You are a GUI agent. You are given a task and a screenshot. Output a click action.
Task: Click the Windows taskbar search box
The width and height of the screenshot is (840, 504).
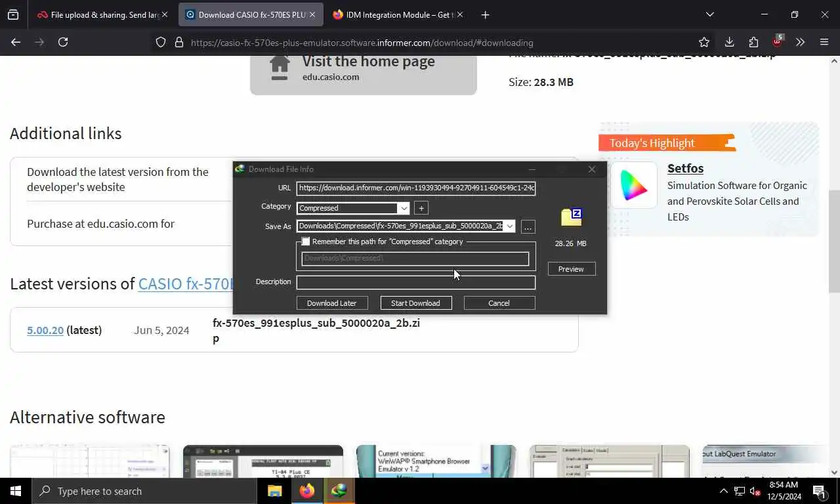point(144,491)
